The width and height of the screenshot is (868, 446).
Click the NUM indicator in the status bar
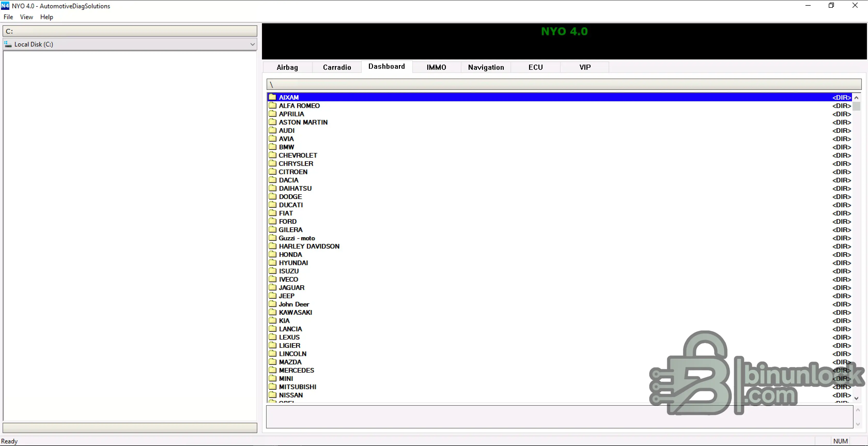click(840, 441)
